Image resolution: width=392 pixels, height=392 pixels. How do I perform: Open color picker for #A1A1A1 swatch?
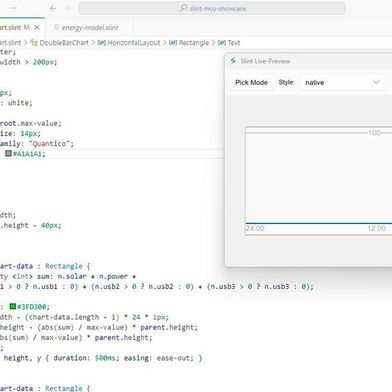point(9,153)
